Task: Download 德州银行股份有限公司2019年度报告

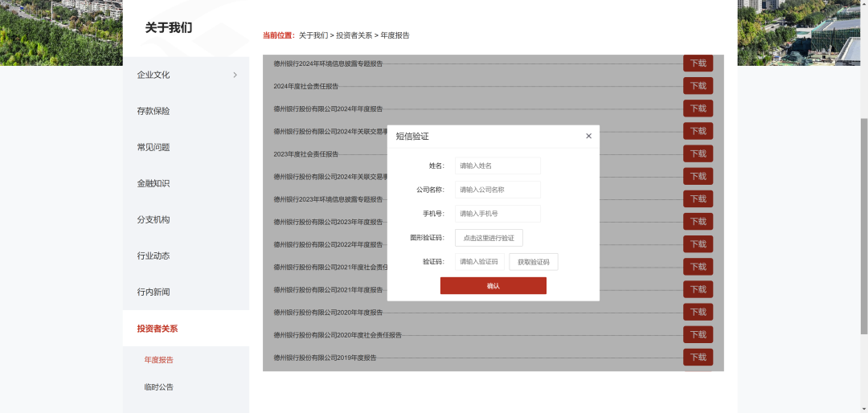Action: 698,358
